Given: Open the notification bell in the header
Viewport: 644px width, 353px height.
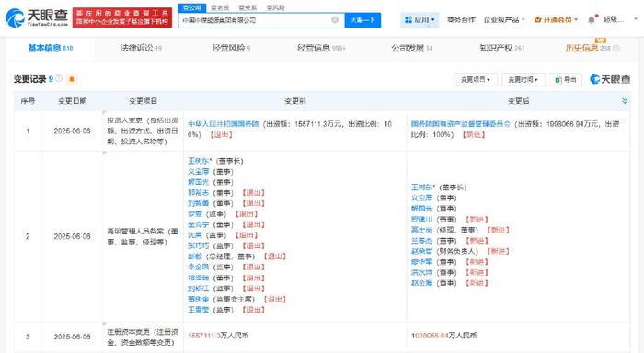Looking at the screenshot, I should (x=592, y=19).
